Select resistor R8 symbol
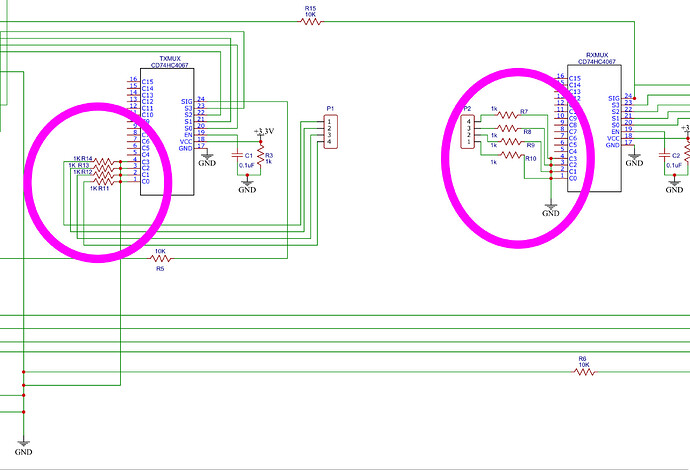 [x=507, y=129]
